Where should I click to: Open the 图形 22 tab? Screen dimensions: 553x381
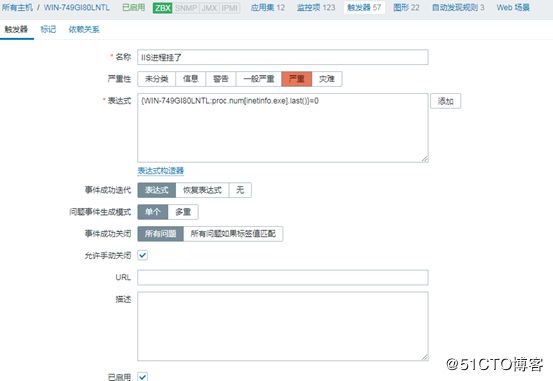(406, 7)
